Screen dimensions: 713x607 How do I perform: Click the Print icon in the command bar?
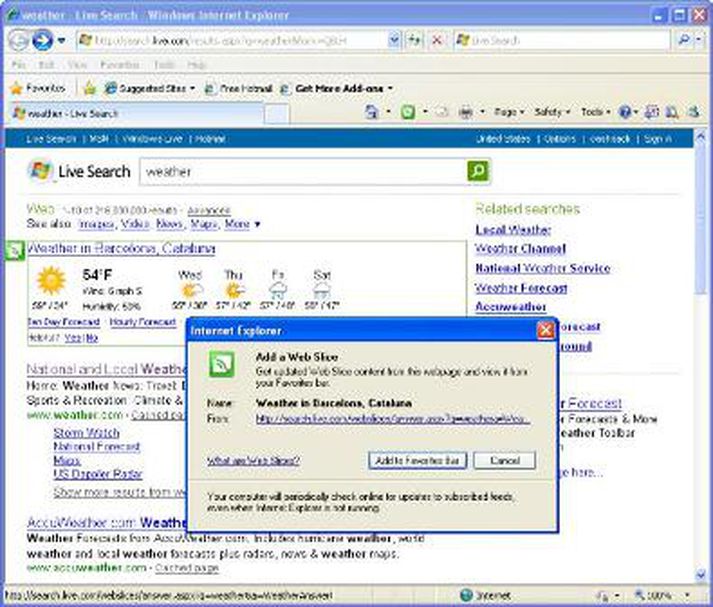pyautogui.click(x=465, y=112)
